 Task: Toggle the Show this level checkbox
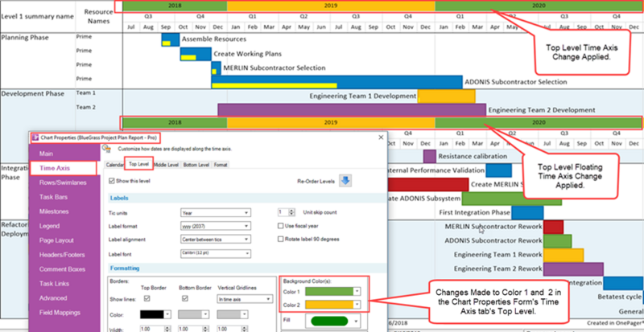[112, 181]
